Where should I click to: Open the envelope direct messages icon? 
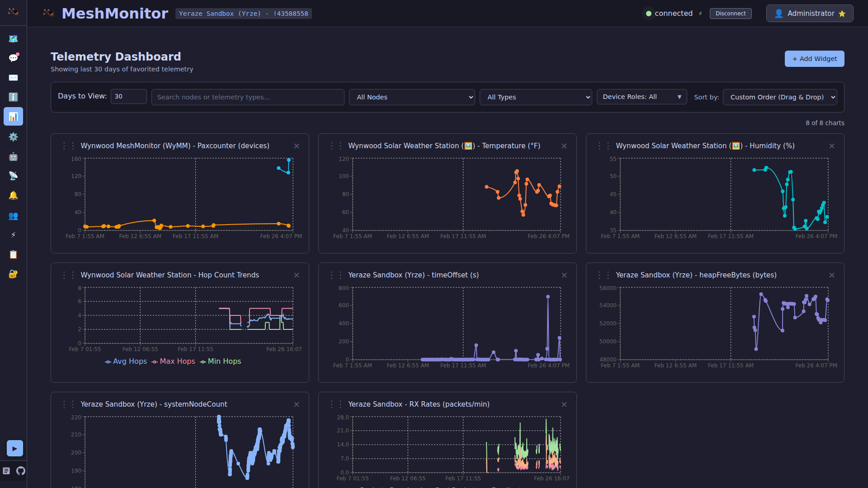(13, 78)
